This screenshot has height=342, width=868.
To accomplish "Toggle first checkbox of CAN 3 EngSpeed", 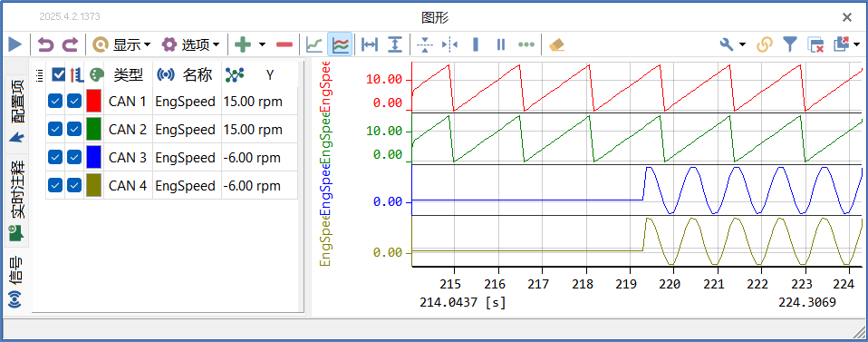I will (x=54, y=158).
